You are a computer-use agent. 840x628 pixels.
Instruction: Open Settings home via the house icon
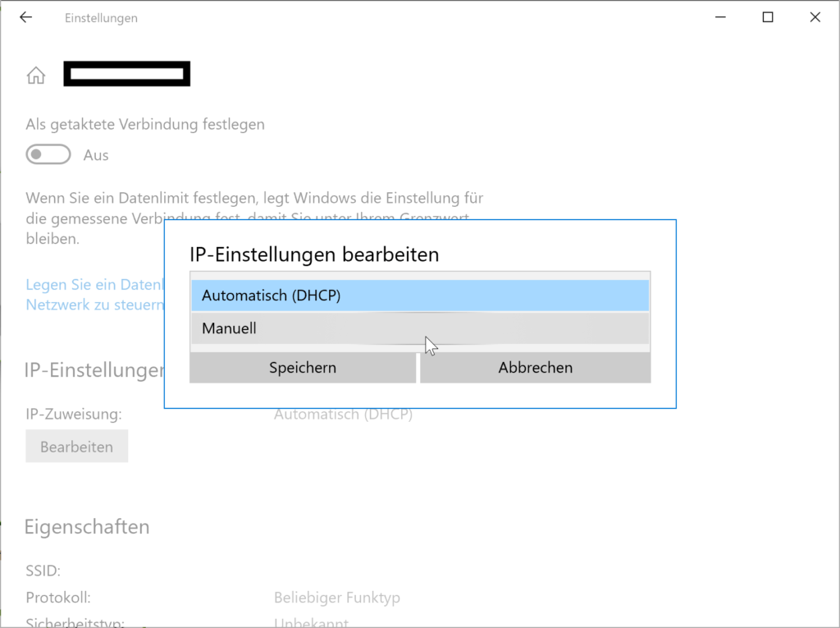[x=36, y=74]
